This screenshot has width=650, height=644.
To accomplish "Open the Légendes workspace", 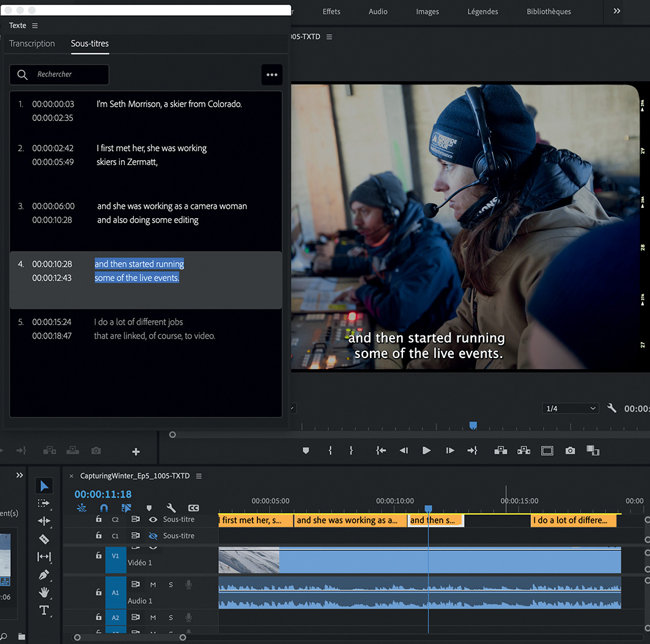I will (482, 12).
